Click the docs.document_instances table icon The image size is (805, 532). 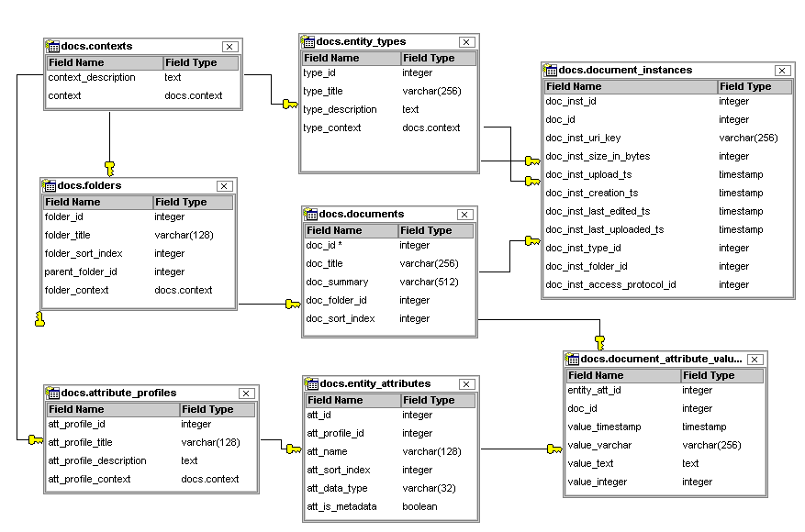pos(551,71)
